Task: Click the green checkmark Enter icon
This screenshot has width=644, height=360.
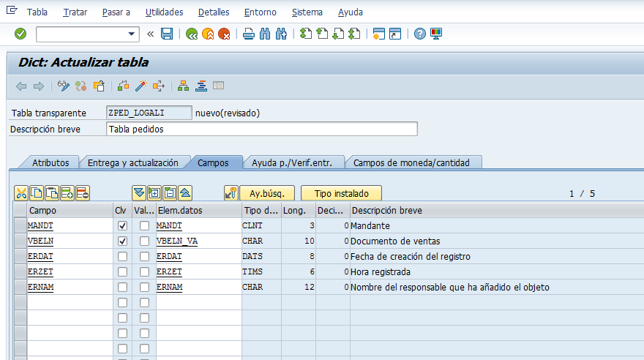Action: pyautogui.click(x=20, y=34)
